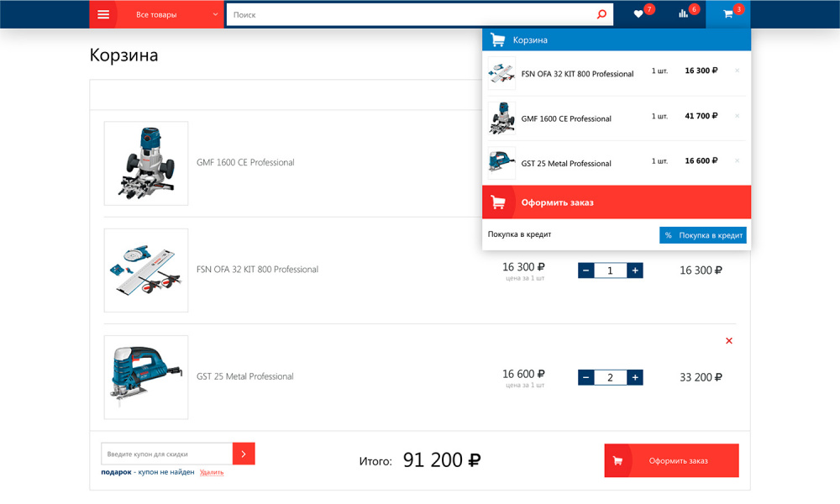Open the GMF 1600 CE product thumbnail
840x504 pixels.
[146, 163]
